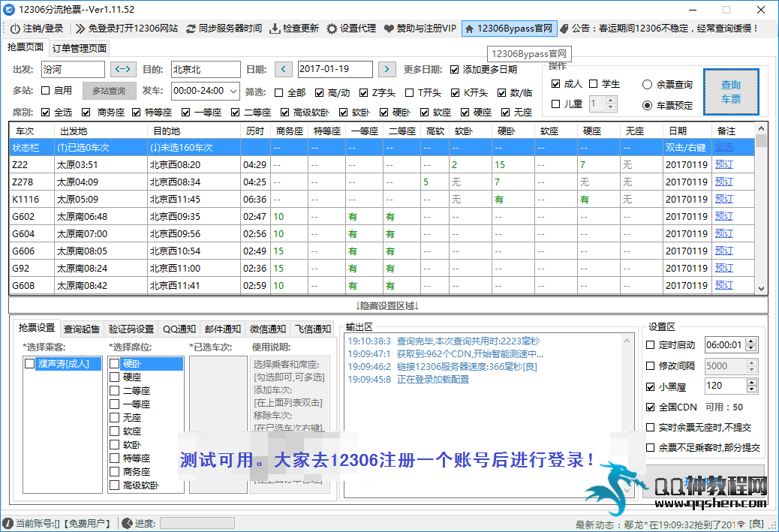Viewport: 779px width, 532px height.
Task: Click the heart icon for 赞助与注册VIP
Action: tap(389, 29)
